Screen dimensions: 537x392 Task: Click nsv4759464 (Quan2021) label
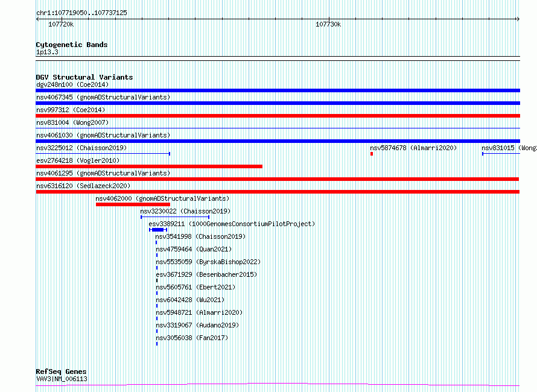(194, 249)
